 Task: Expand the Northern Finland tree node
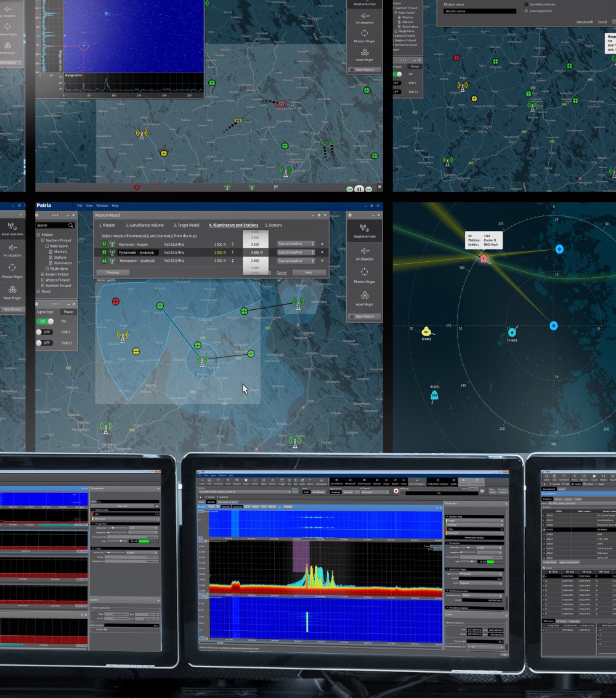pos(43,286)
